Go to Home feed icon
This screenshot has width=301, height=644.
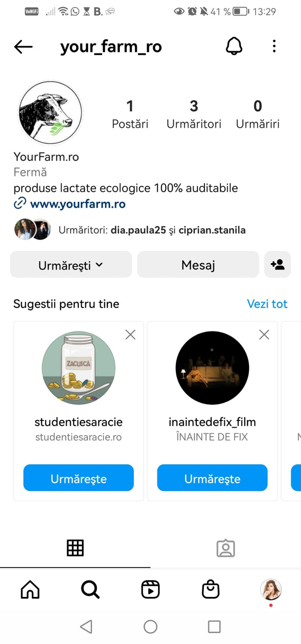(30, 590)
